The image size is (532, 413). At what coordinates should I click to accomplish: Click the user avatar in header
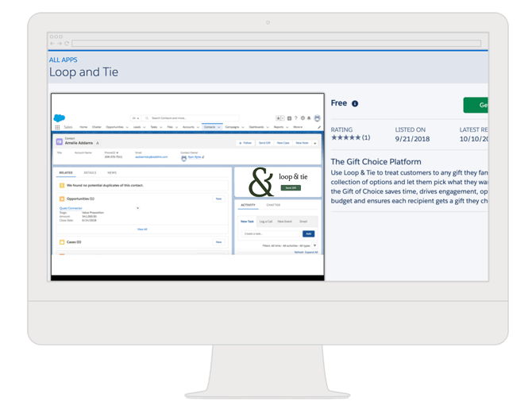318,118
